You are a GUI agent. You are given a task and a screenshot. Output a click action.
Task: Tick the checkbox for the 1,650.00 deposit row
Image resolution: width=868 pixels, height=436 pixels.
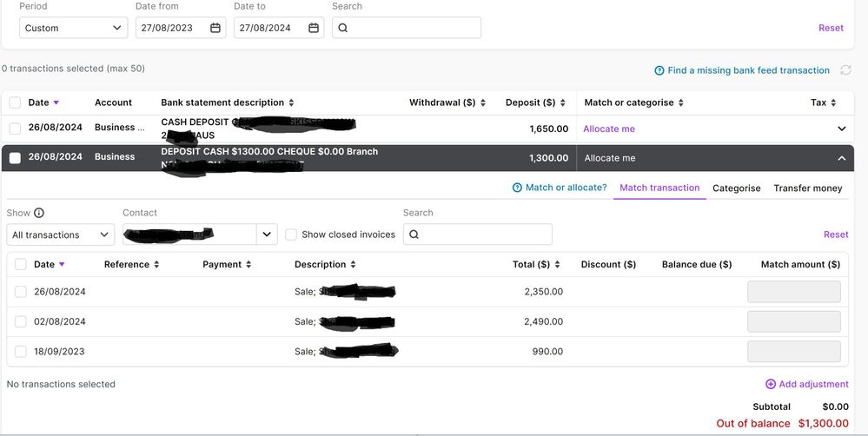coord(15,129)
